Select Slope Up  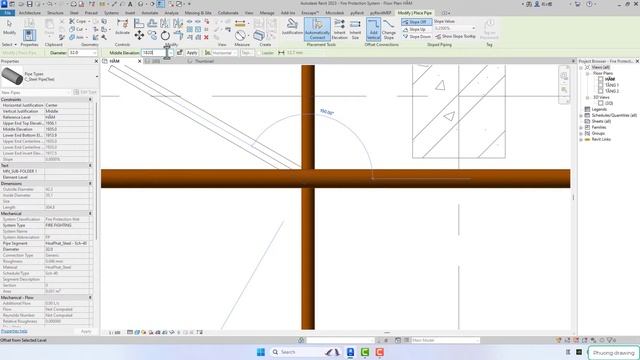[x=414, y=29]
